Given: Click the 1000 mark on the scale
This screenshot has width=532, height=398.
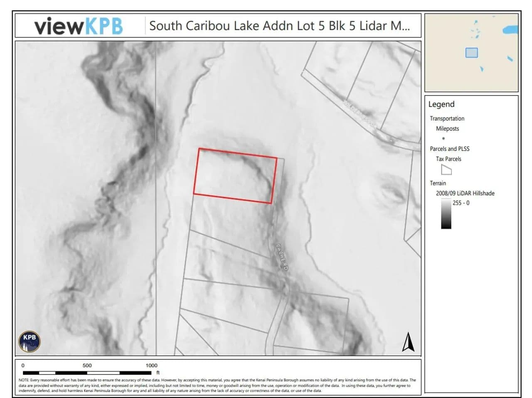Looking at the screenshot, I should tap(151, 366).
